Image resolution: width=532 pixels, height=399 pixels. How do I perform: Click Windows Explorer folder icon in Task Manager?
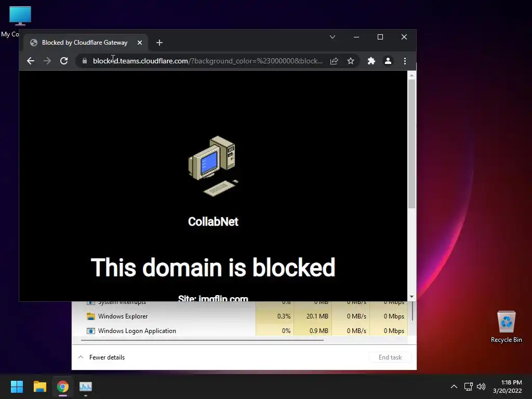[x=90, y=316]
